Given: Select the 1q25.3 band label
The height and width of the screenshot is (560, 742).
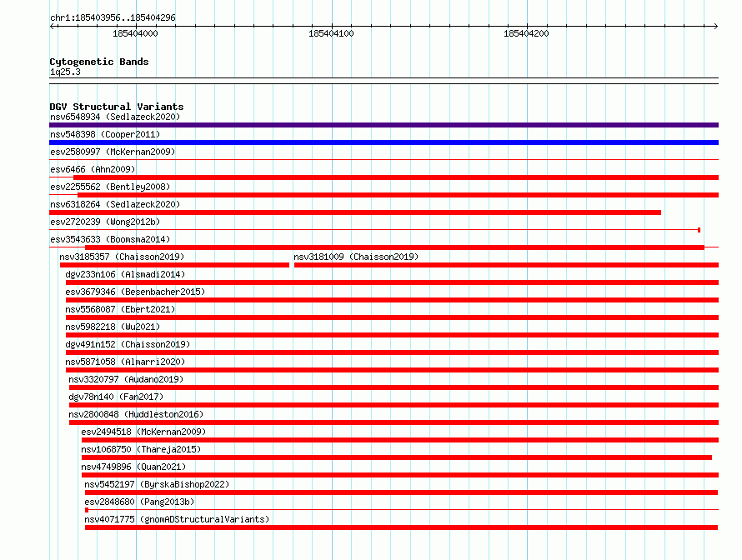Looking at the screenshot, I should pyautogui.click(x=65, y=72).
